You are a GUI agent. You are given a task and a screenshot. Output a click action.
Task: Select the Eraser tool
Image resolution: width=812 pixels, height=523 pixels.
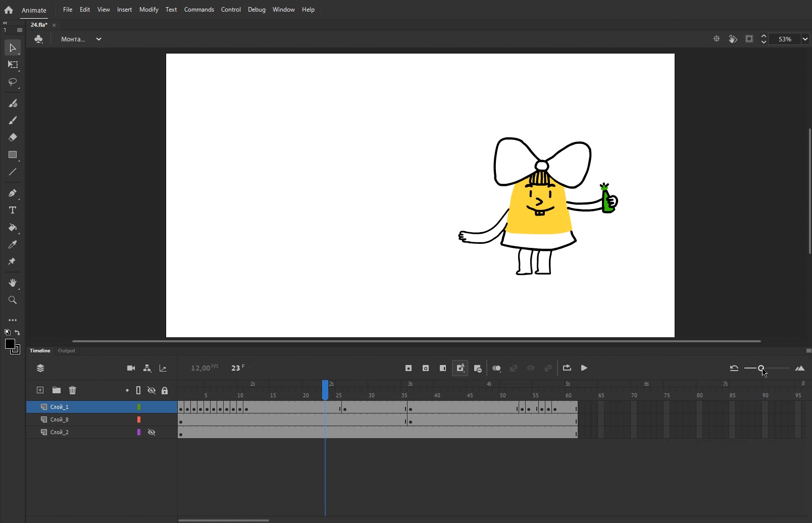[13, 137]
